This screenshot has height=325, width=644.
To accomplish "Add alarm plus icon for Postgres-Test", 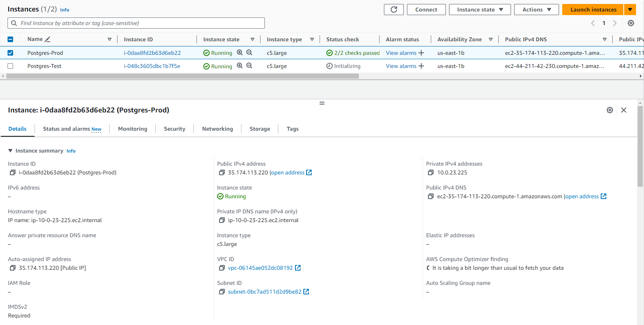I will 421,66.
